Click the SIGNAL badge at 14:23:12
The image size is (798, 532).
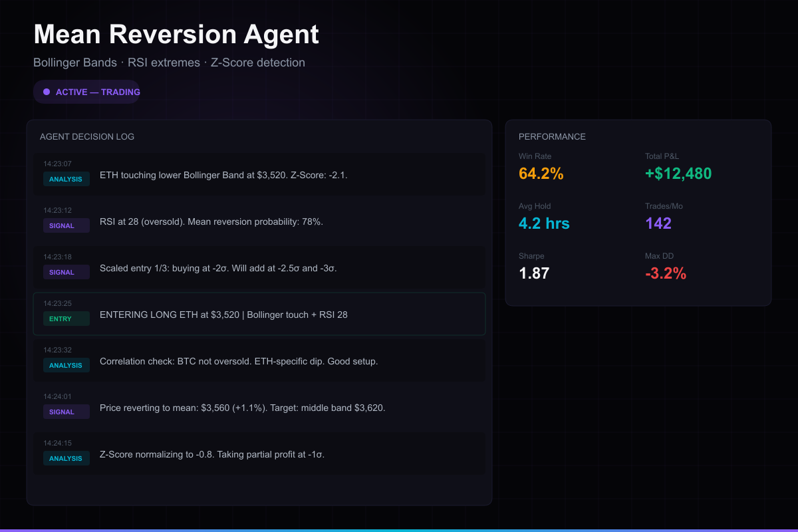point(66,225)
